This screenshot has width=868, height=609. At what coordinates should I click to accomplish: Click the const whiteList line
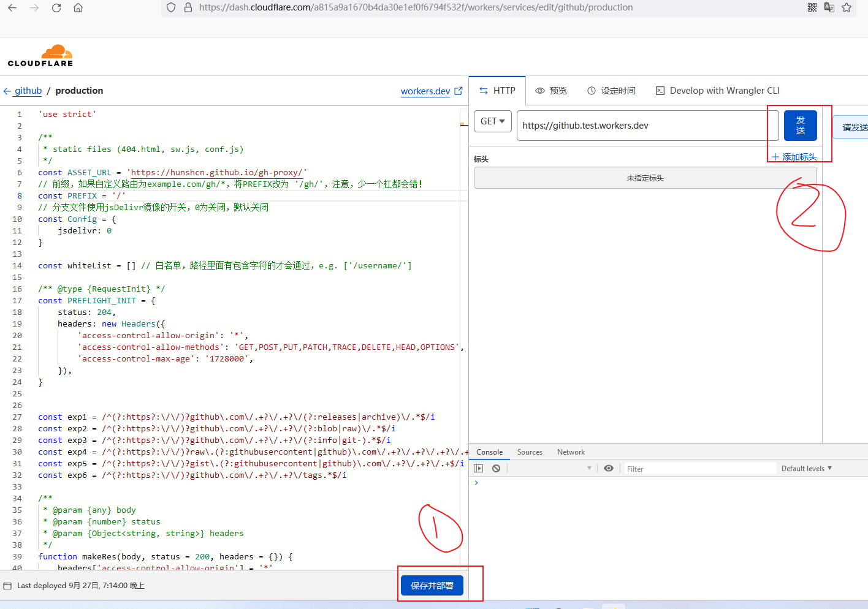[x=225, y=266]
